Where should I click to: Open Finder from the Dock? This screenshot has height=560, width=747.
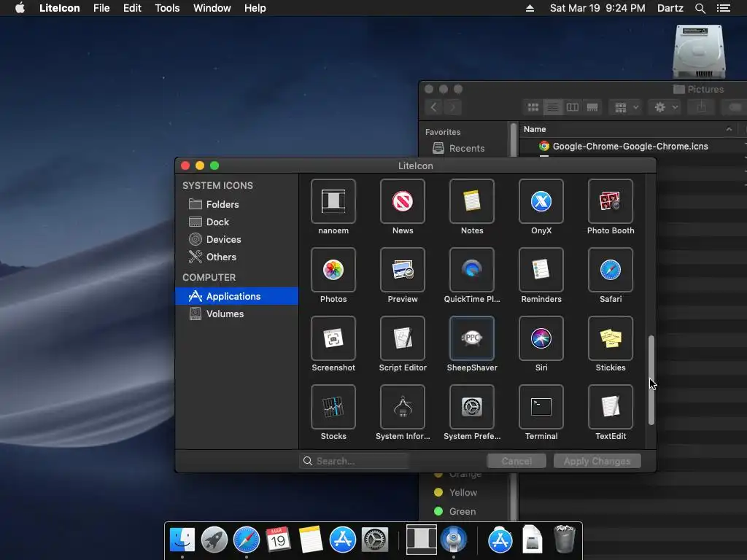pos(182,540)
